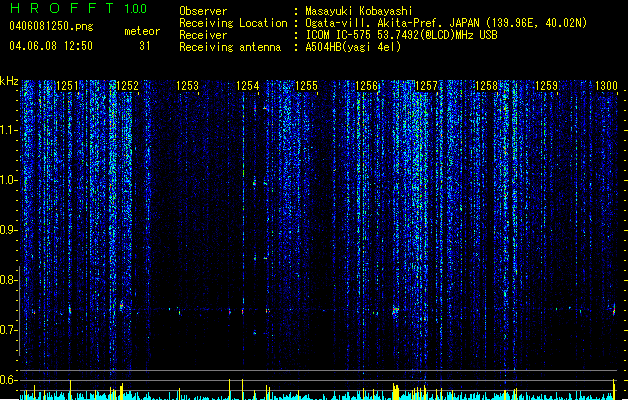The width and height of the screenshot is (629, 400).
Task: Click the version number 1.0.0
Action: [x=136, y=9]
